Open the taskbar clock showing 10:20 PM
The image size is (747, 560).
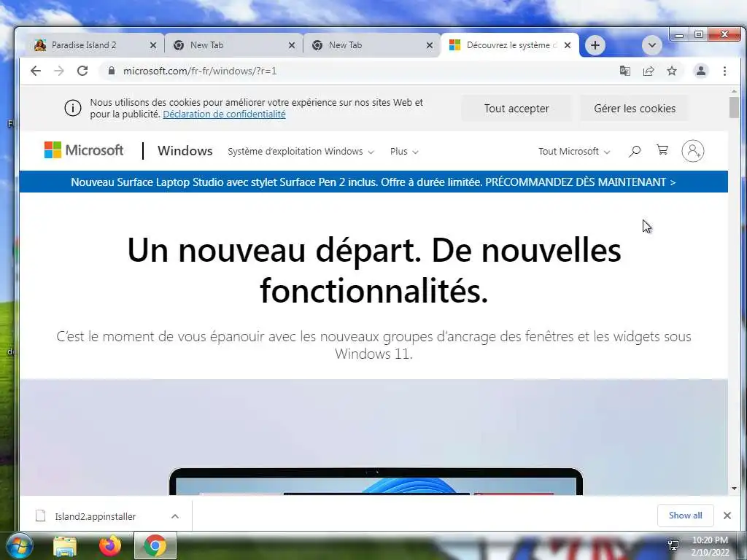[710, 546]
